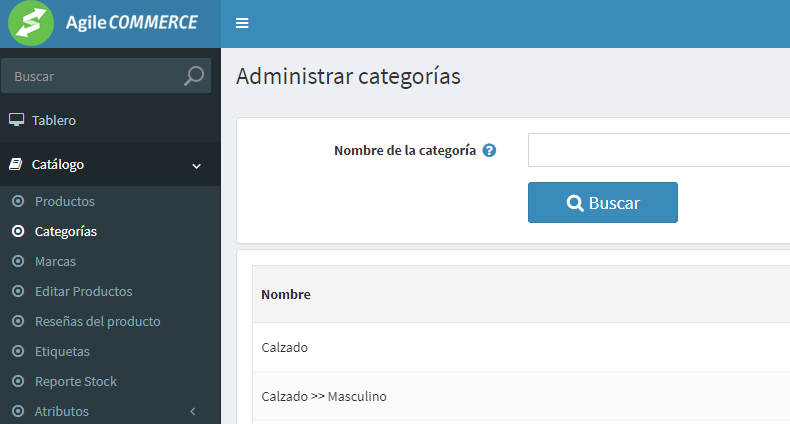Click the circle icon next to Reseñas del producto
This screenshot has width=790, height=424.
tap(18, 321)
